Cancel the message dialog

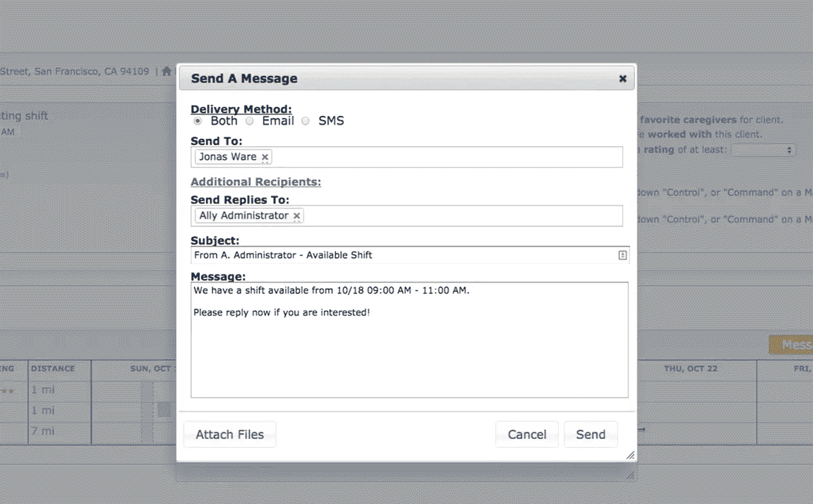pos(527,434)
